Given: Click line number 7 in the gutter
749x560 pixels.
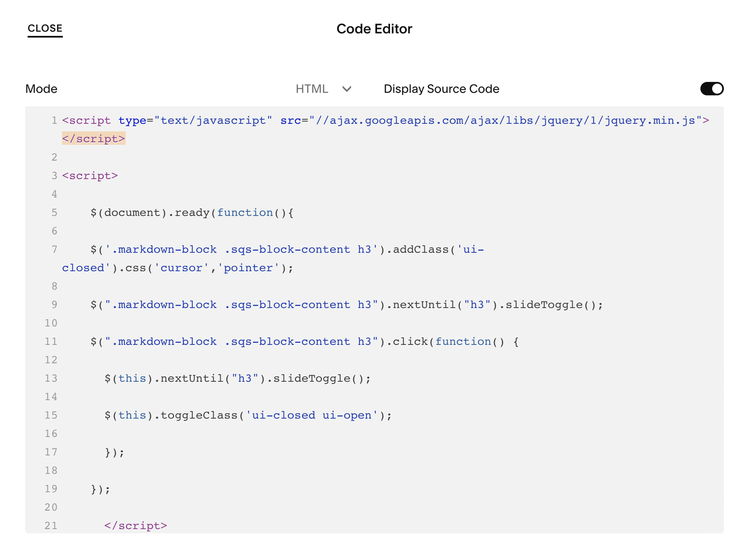Looking at the screenshot, I should pos(54,250).
